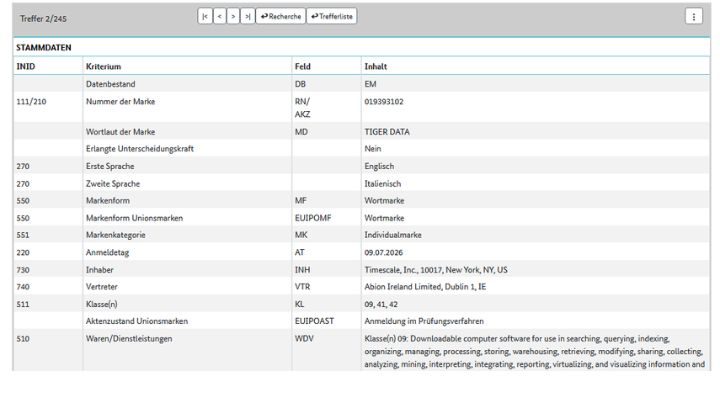This screenshot has width=720, height=400.
Task: Click the 'Markenkategorie' label
Action: 116,235
